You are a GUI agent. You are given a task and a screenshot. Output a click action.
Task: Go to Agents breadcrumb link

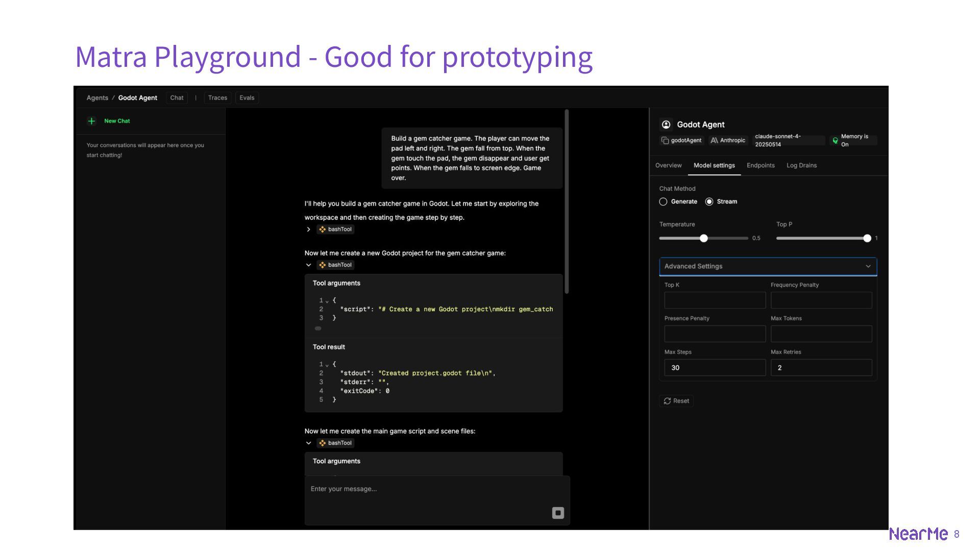click(97, 98)
